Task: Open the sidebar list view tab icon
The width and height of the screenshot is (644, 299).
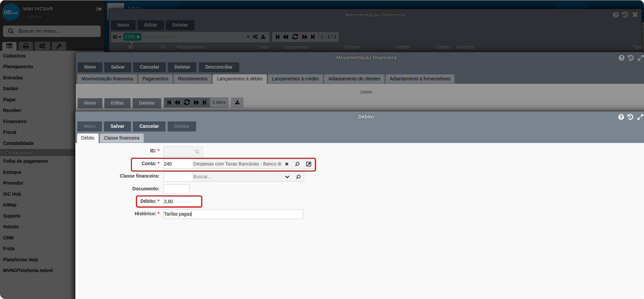Action: tap(9, 46)
